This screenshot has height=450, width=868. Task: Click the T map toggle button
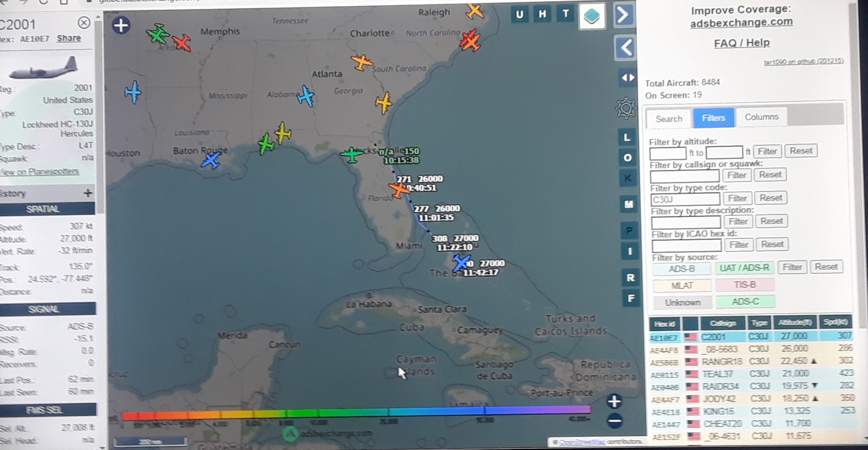pyautogui.click(x=565, y=14)
